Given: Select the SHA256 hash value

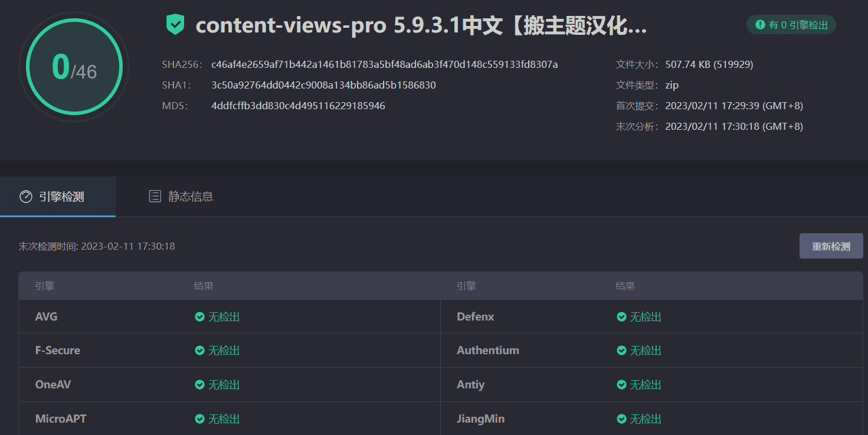Looking at the screenshot, I should (x=385, y=64).
